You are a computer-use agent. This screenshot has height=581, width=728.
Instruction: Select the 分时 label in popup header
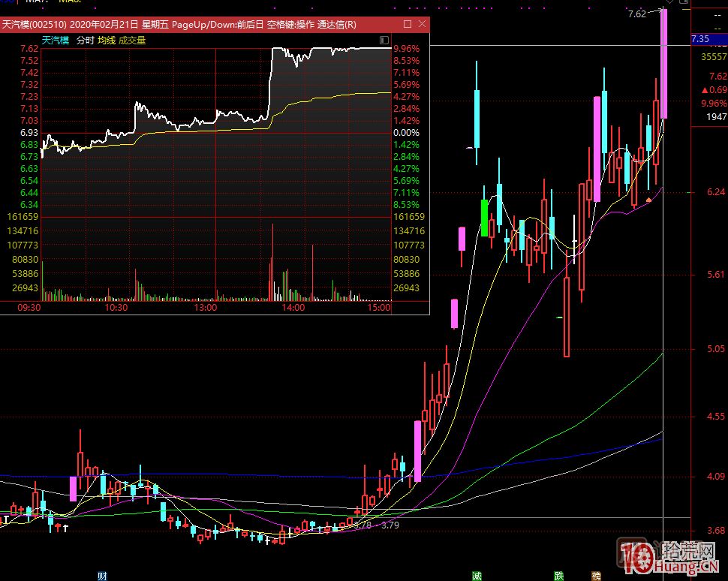(x=85, y=41)
